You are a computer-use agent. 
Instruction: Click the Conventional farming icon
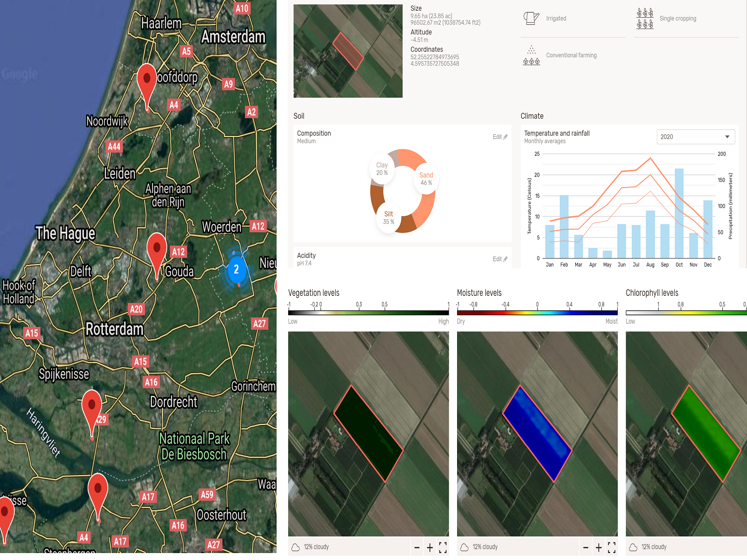(531, 56)
